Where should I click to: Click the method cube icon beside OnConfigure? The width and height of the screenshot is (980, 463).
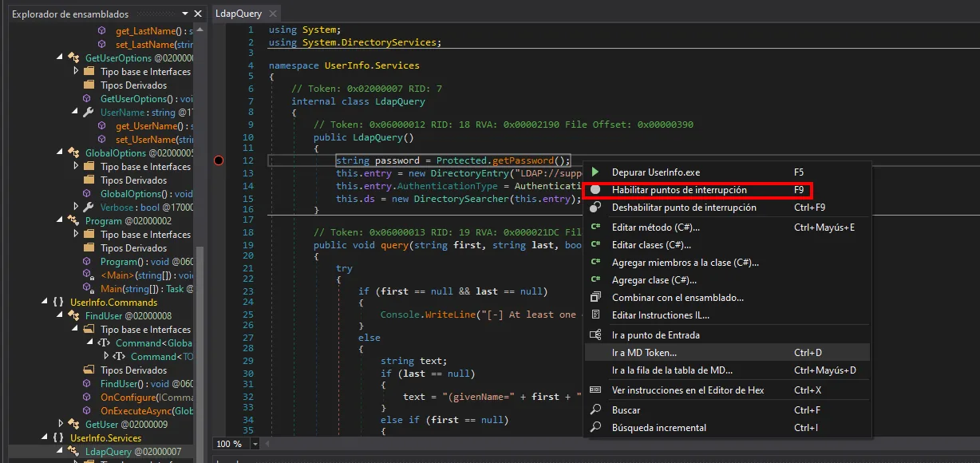[89, 398]
